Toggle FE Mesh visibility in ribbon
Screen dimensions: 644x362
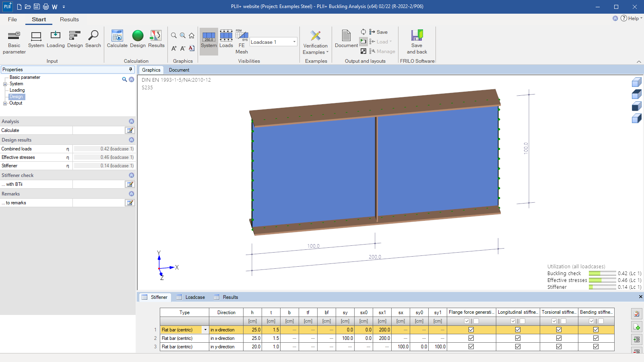(x=242, y=42)
